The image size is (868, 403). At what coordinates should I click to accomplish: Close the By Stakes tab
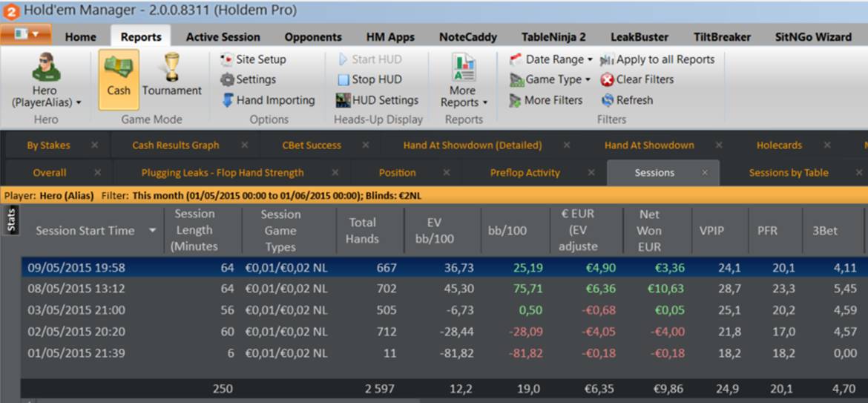(95, 145)
